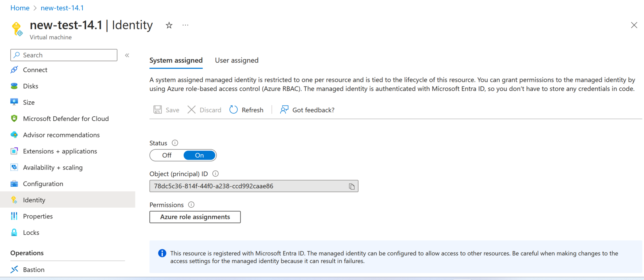
Task: Click the Operations section heading
Action: click(x=27, y=253)
